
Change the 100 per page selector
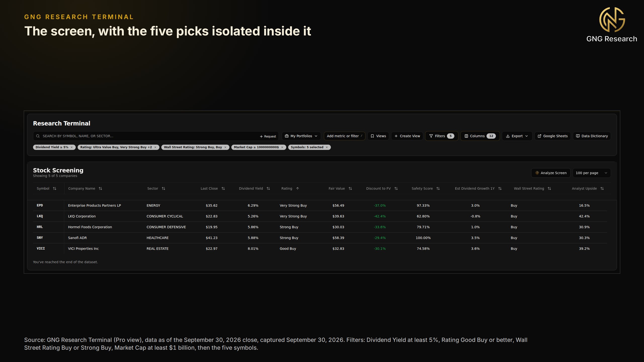click(x=591, y=173)
